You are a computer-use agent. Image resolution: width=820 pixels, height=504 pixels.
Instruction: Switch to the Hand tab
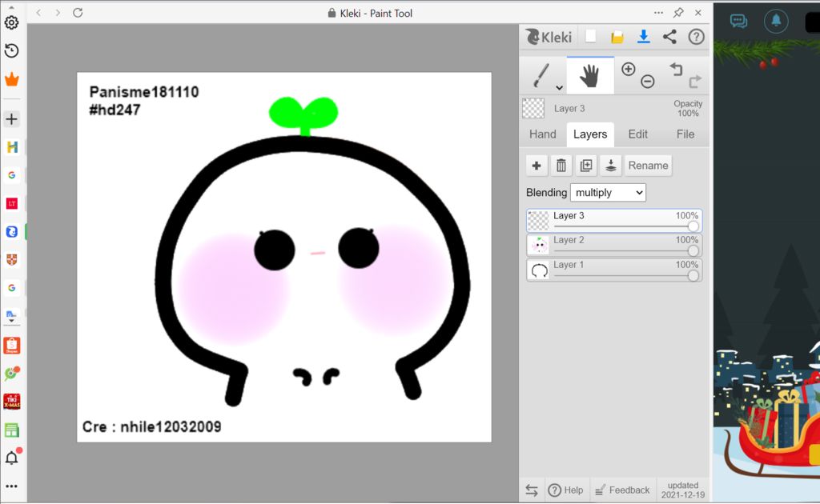543,134
